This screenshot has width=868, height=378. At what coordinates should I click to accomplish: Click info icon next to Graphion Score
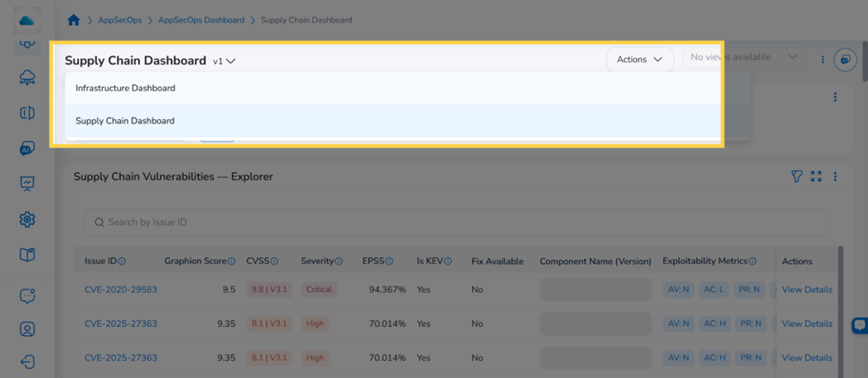(x=232, y=262)
